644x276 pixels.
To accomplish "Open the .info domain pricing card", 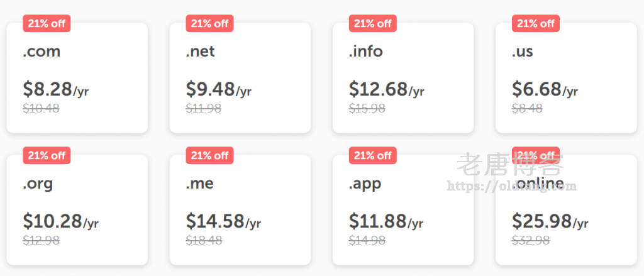I will (x=402, y=78).
